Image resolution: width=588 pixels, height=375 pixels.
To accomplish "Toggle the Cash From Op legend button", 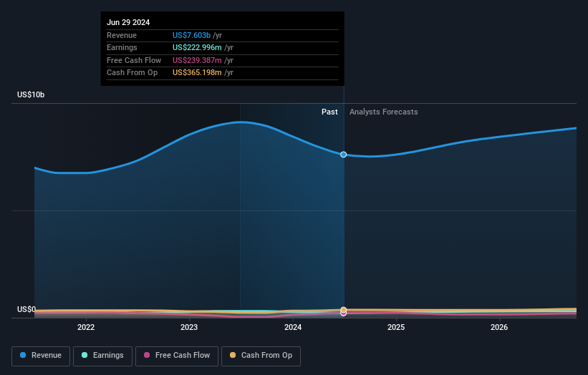I will click(261, 356).
